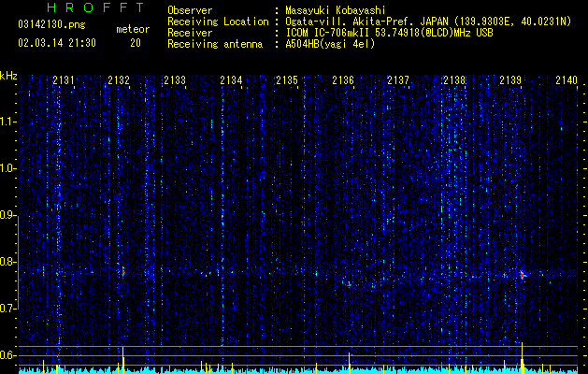Image resolution: width=588 pixels, height=374 pixels.
Task: Click the 1.0 frequency axis label
Action: [x=7, y=168]
